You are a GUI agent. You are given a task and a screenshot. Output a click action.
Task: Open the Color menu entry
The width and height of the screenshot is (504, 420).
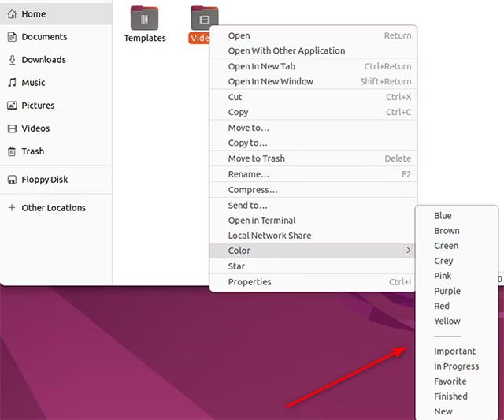click(x=312, y=251)
